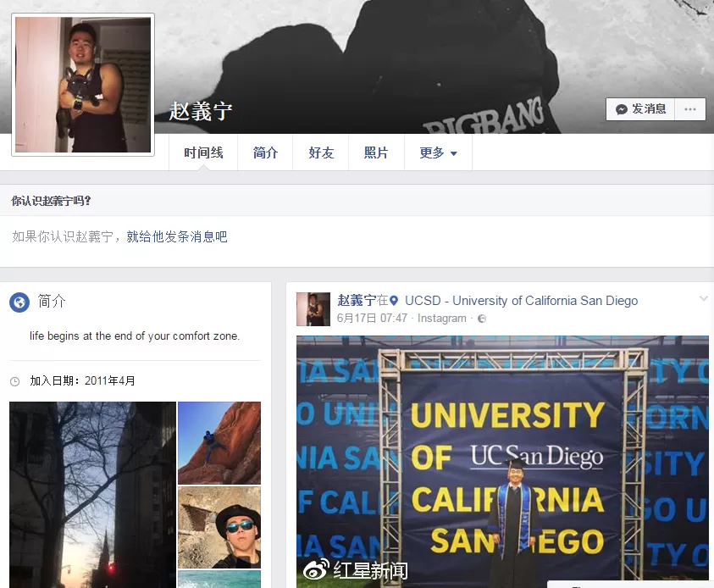Click the post author's small avatar
This screenshot has width=714, height=588.
click(x=313, y=309)
